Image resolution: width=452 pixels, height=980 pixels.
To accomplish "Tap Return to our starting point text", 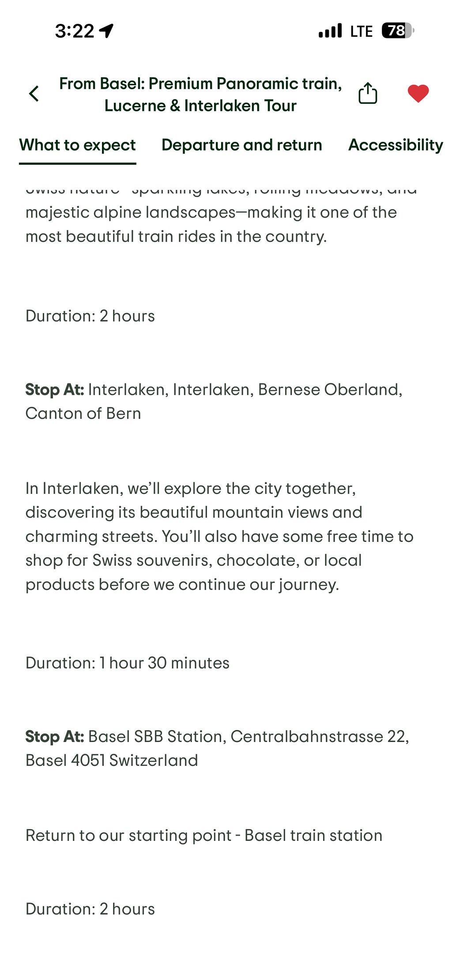I will pyautogui.click(x=204, y=835).
